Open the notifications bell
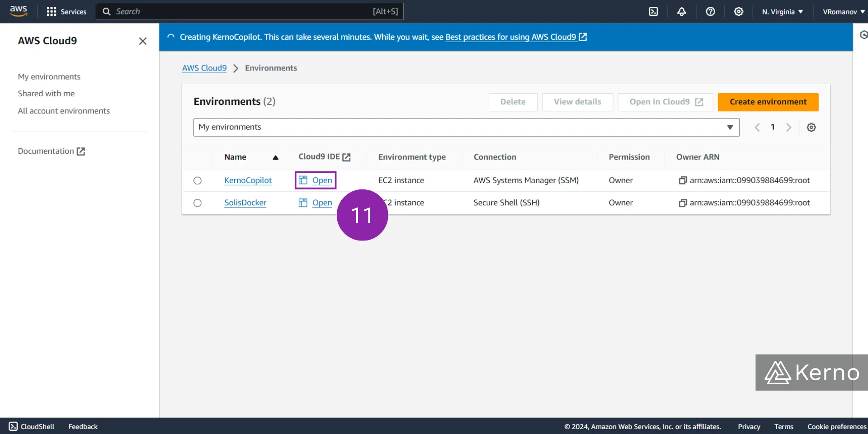Viewport: 868px width, 434px height. [682, 11]
